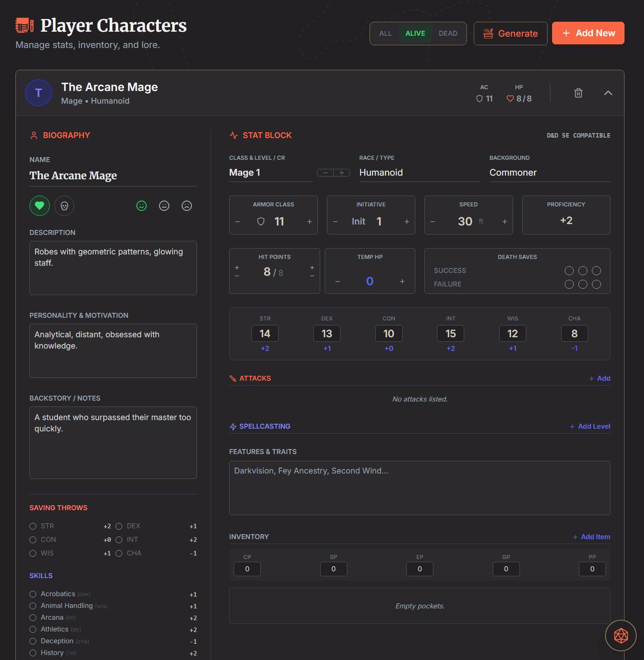This screenshot has height=660, width=644.
Task: Collapse The Arcane Mage card chevron
Action: (608, 93)
